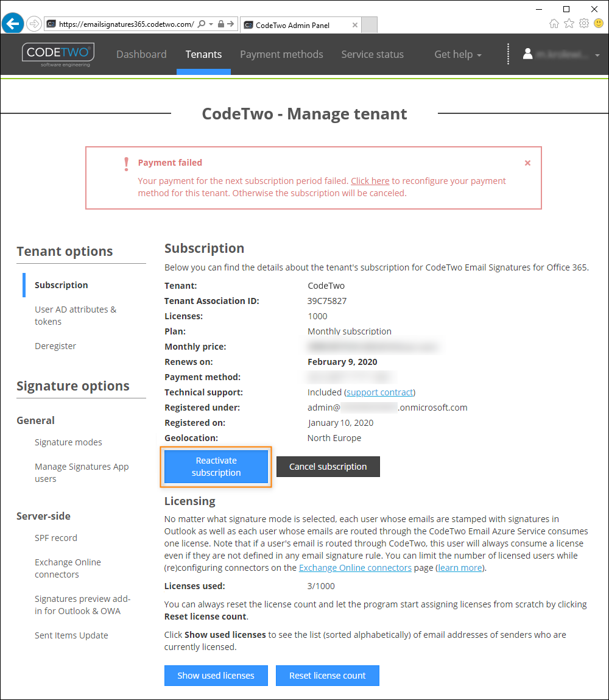Image resolution: width=609 pixels, height=700 pixels.
Task: Switch to CodeTwo Admin Panel browser tab
Action: 301,25
